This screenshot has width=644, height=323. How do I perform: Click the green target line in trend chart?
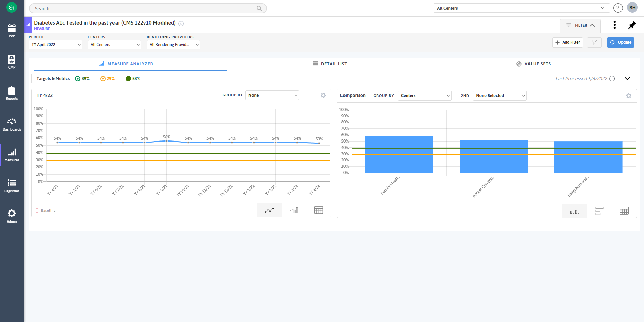coord(188,153)
